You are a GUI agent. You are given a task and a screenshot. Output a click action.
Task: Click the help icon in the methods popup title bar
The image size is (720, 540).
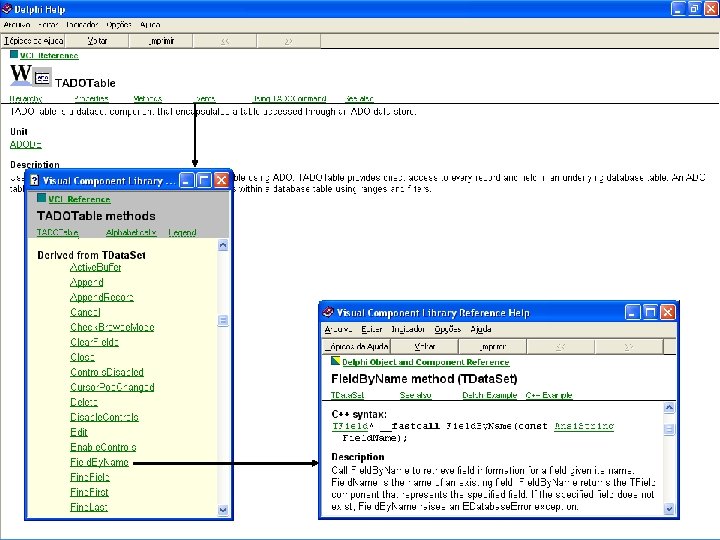(x=34, y=181)
